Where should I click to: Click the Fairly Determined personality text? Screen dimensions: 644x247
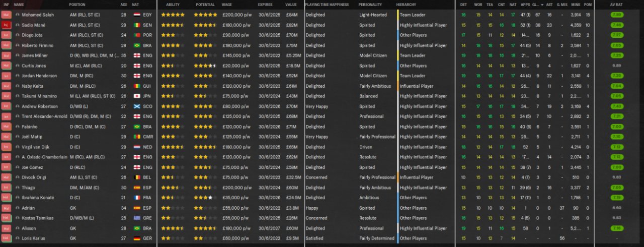pos(377,238)
